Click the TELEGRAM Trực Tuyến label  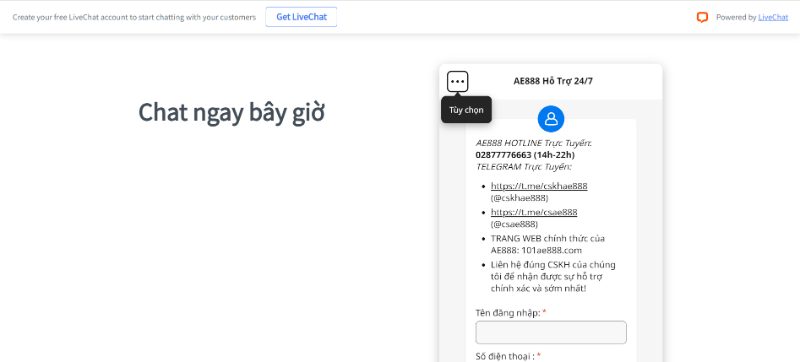523,167
